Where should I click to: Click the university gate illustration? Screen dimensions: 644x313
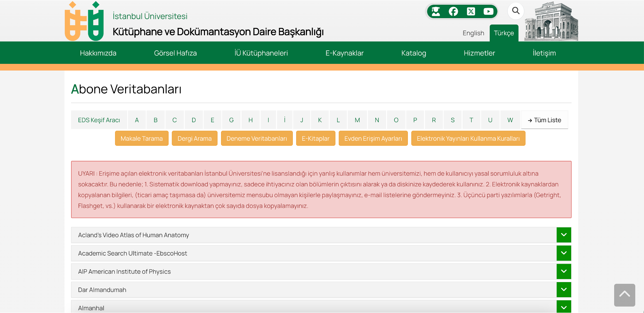click(x=551, y=21)
